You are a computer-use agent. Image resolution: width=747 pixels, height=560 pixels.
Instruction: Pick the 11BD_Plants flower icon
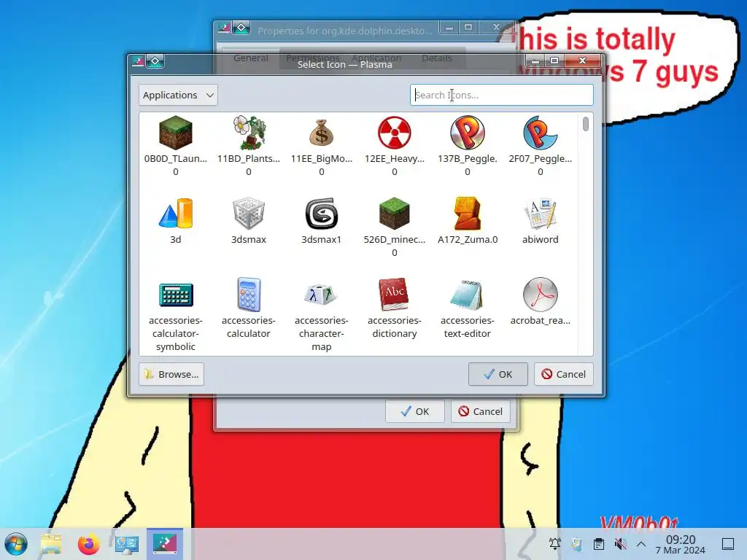tap(249, 133)
